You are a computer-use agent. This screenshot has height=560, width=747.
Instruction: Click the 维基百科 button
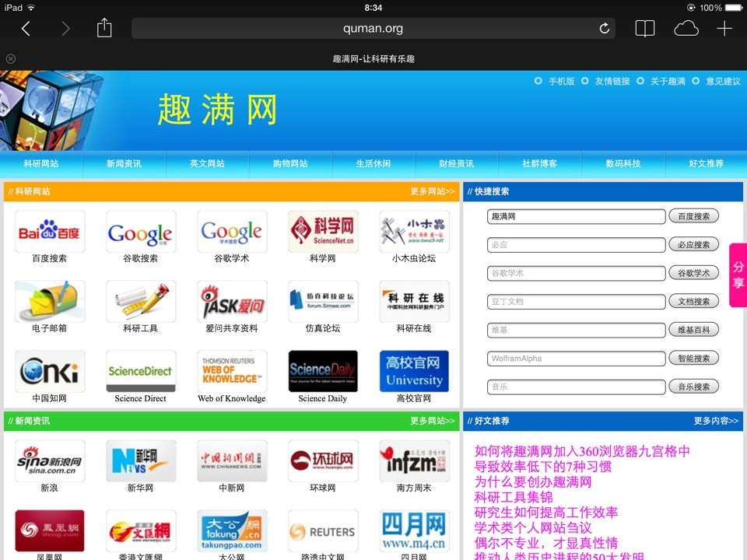(x=693, y=330)
